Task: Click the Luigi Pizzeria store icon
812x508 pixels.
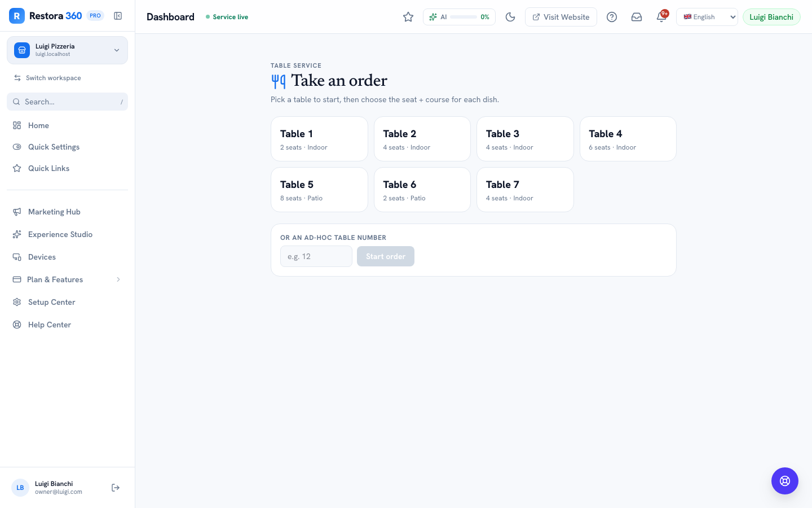Action: [22, 50]
